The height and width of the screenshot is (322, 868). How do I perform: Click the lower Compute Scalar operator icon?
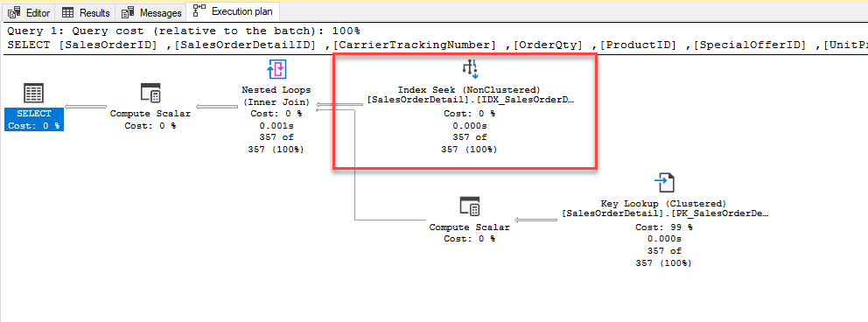(469, 206)
